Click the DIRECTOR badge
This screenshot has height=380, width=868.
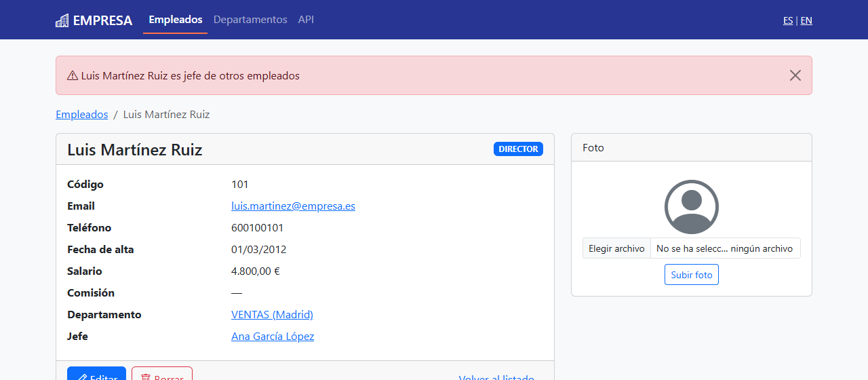(518, 149)
